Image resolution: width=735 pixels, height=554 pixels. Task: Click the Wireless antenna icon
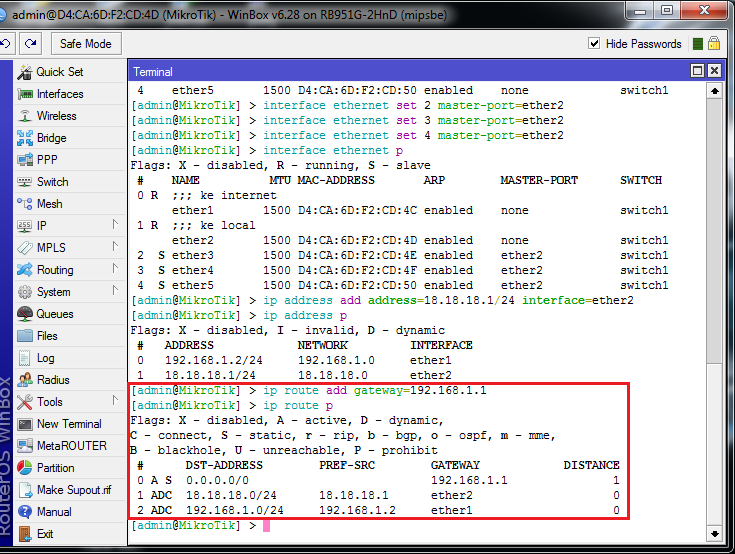click(x=25, y=116)
